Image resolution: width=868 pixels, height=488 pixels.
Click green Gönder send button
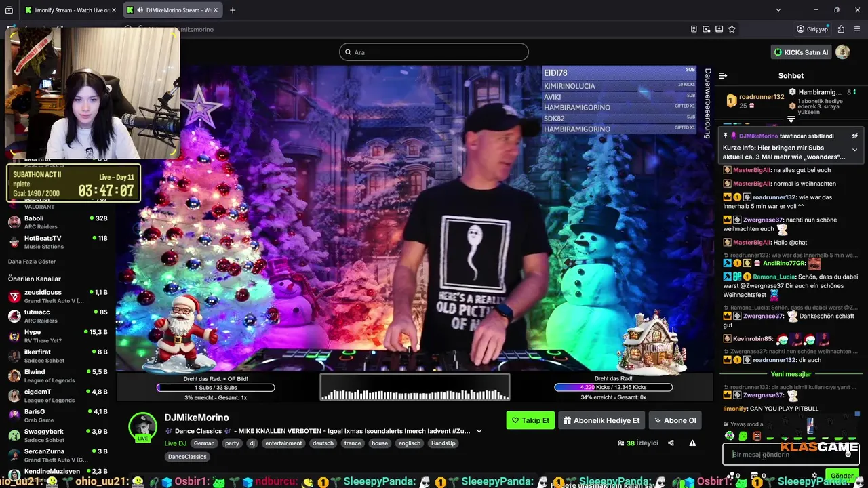[842, 476]
